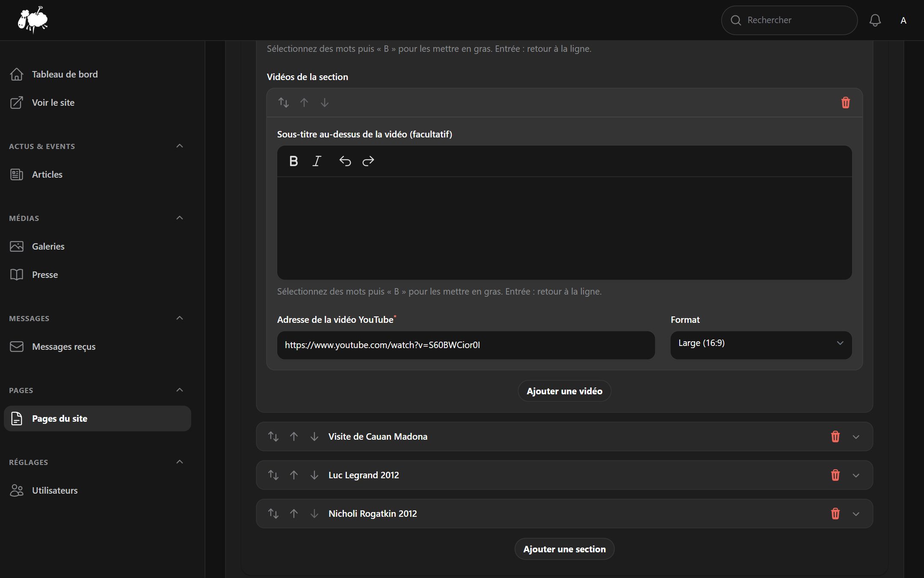The width and height of the screenshot is (924, 578).
Task: Click Ajouter une vidéo button
Action: 564,391
